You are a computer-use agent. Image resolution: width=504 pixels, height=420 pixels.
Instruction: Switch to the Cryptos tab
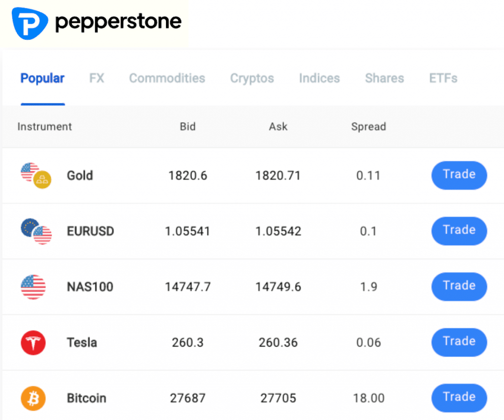[252, 78]
